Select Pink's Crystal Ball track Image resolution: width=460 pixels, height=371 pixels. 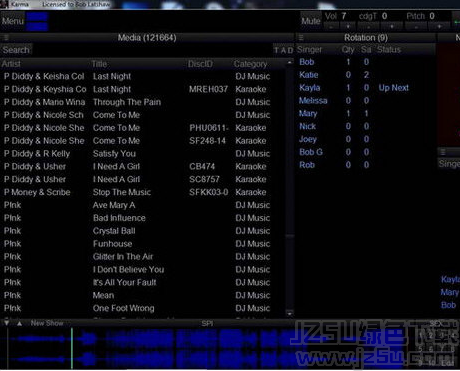[x=143, y=231]
